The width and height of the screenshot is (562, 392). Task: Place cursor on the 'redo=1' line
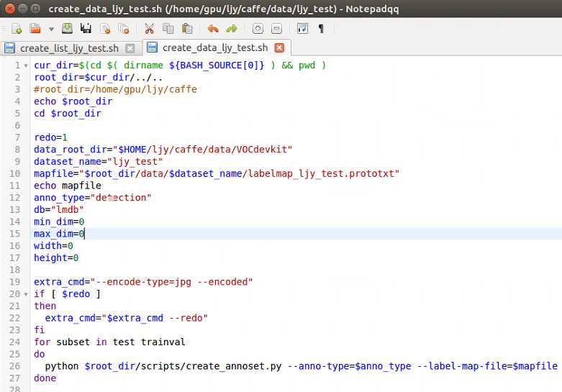[50, 137]
